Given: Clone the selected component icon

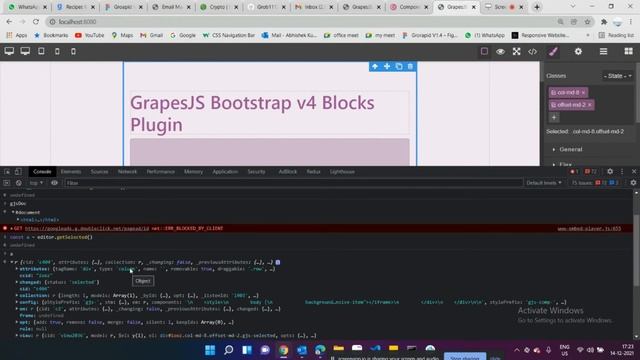Looking at the screenshot, I should [399, 67].
